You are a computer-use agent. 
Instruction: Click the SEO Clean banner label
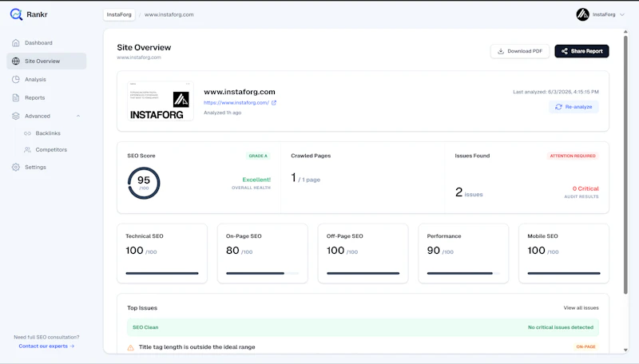[x=145, y=327]
